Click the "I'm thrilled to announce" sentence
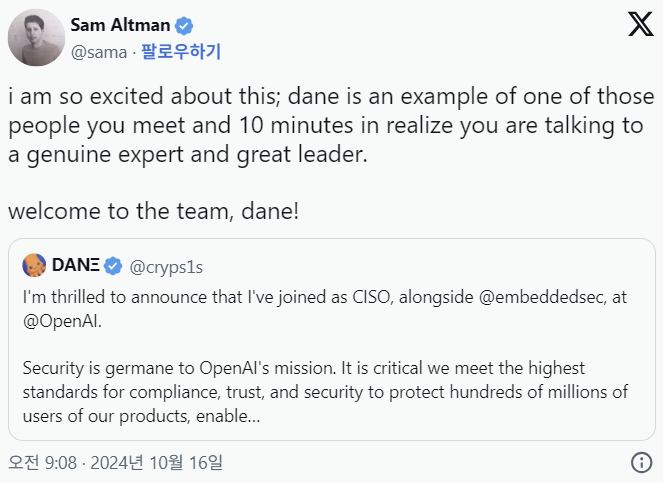 (x=300, y=296)
